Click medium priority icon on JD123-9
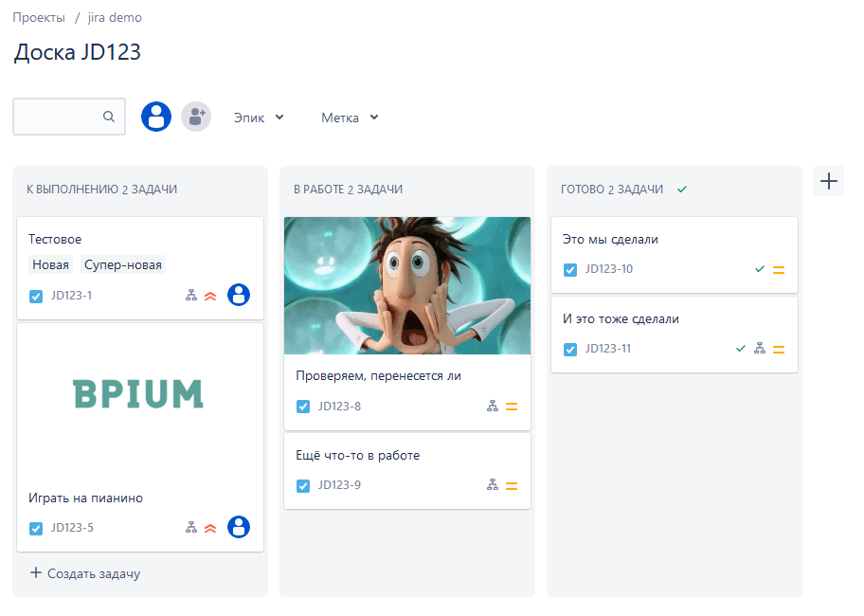 512,485
